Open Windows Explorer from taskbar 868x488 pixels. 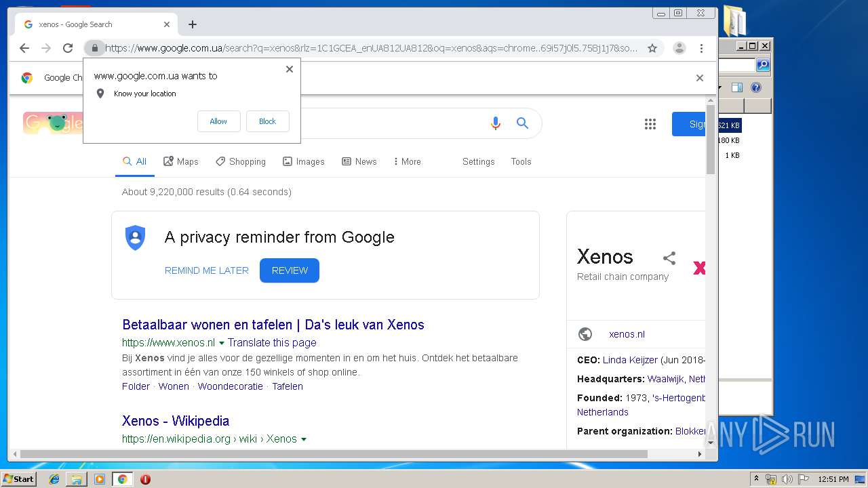coord(77,479)
